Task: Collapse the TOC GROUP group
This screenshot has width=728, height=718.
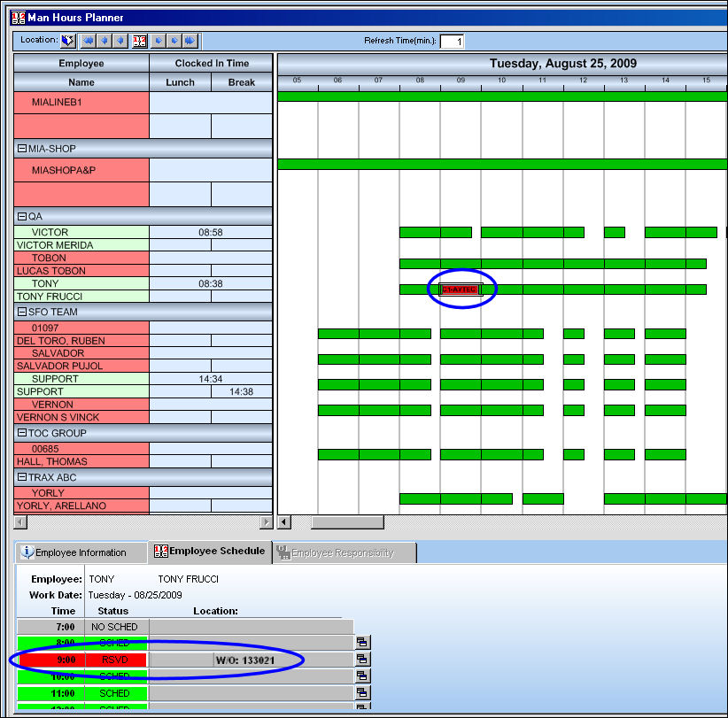Action: [22, 433]
